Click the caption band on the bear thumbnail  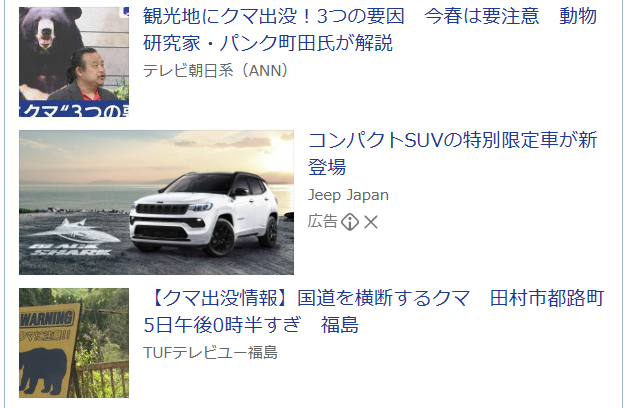click(x=74, y=109)
